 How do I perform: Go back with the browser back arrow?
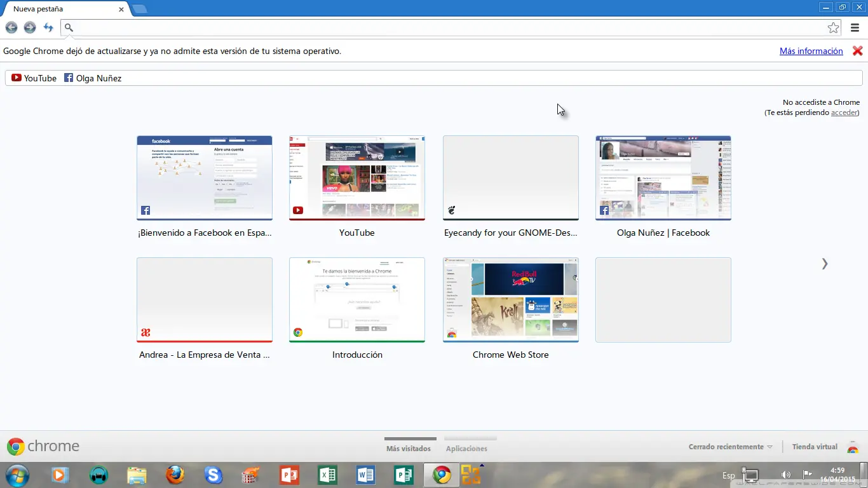11,27
